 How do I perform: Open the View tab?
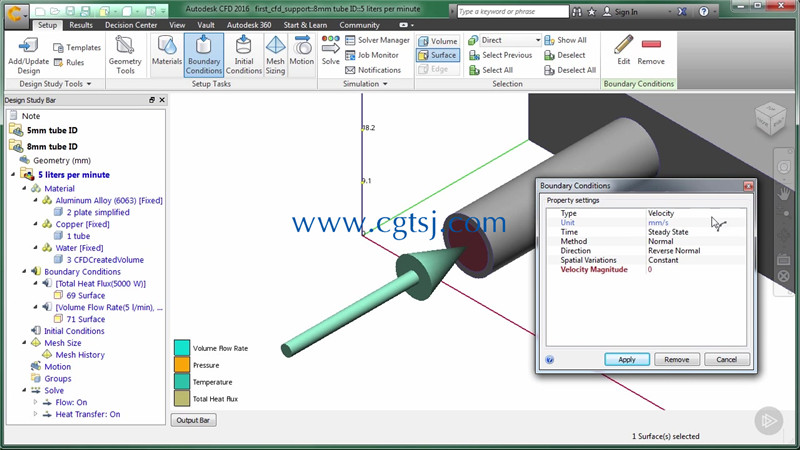tap(177, 25)
